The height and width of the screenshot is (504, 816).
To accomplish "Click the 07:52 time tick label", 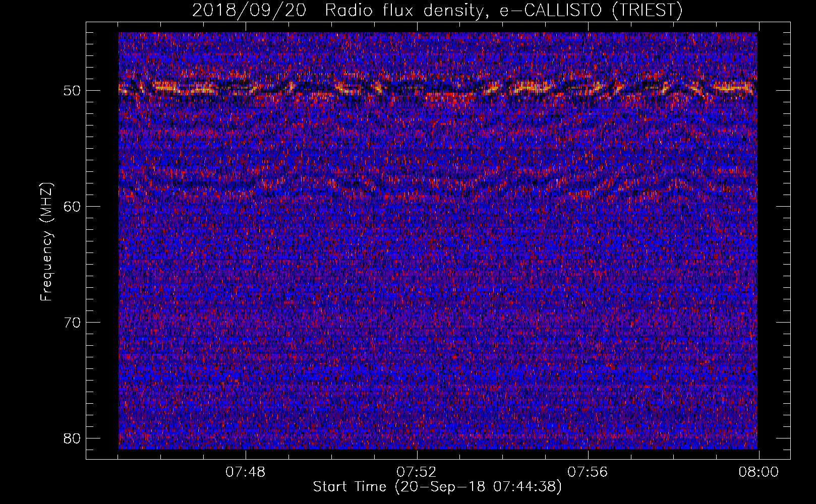I will click(416, 472).
